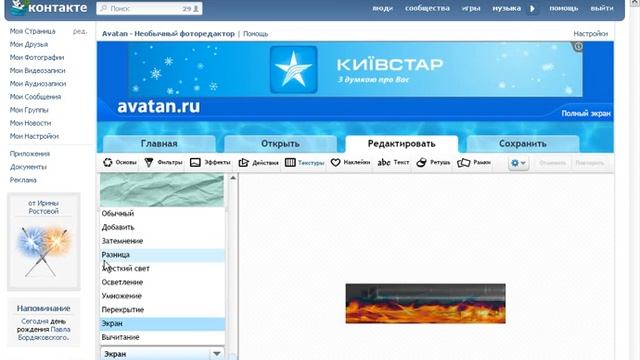Open the Эффекты effects tool icon
The image size is (640, 360).
(195, 162)
